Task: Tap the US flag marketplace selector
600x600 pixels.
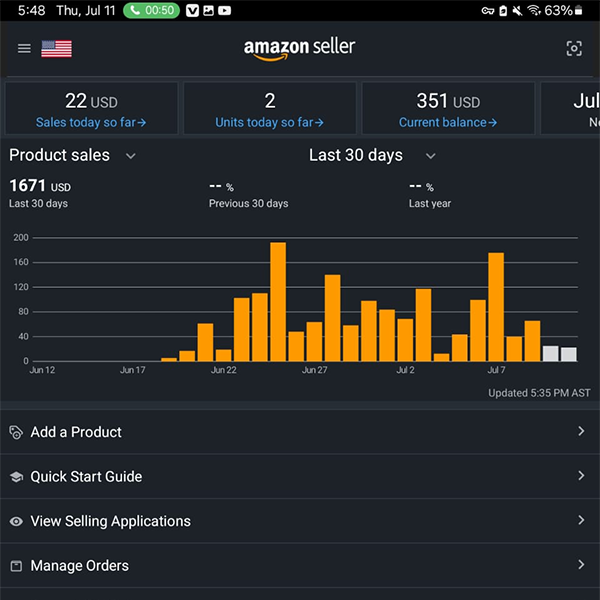Action: (56, 48)
